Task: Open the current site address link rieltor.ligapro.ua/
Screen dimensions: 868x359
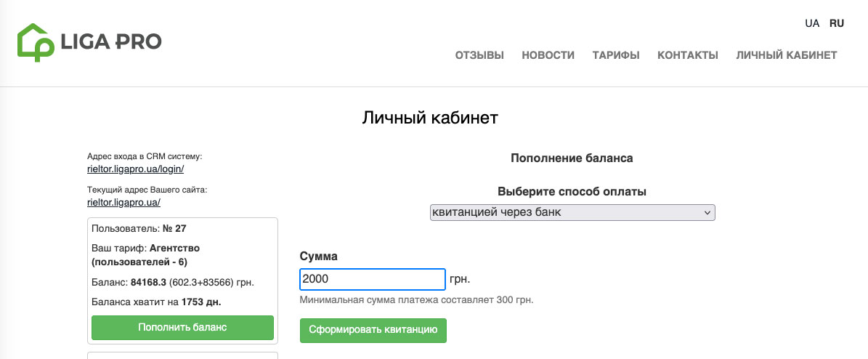Action: [x=123, y=203]
